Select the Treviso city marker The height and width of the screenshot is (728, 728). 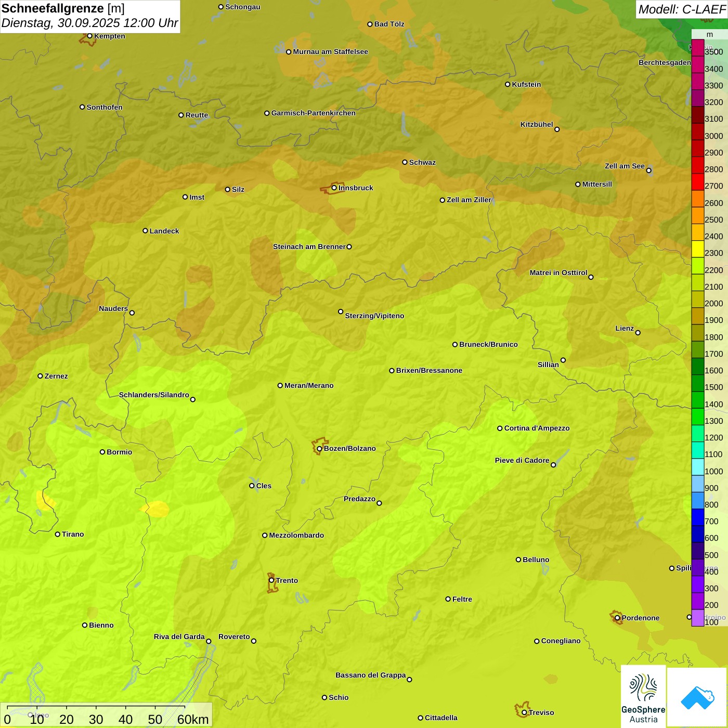(x=524, y=712)
